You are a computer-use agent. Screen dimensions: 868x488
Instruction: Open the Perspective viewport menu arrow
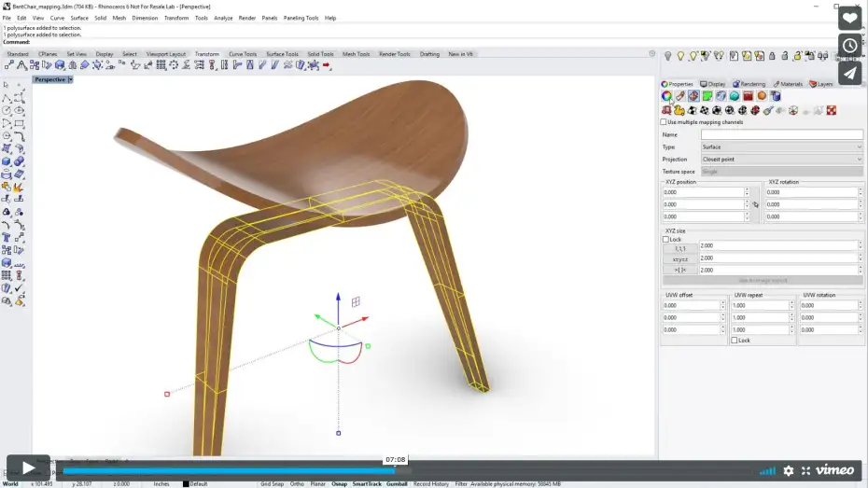(70, 79)
